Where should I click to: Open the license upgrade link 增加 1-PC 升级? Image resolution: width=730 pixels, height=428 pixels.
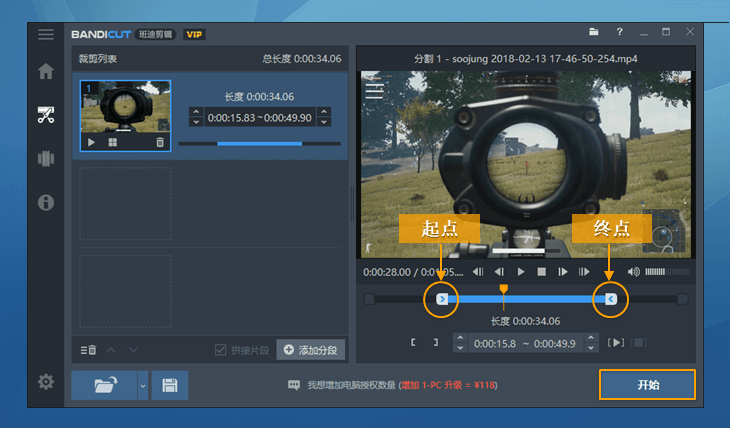tap(448, 385)
